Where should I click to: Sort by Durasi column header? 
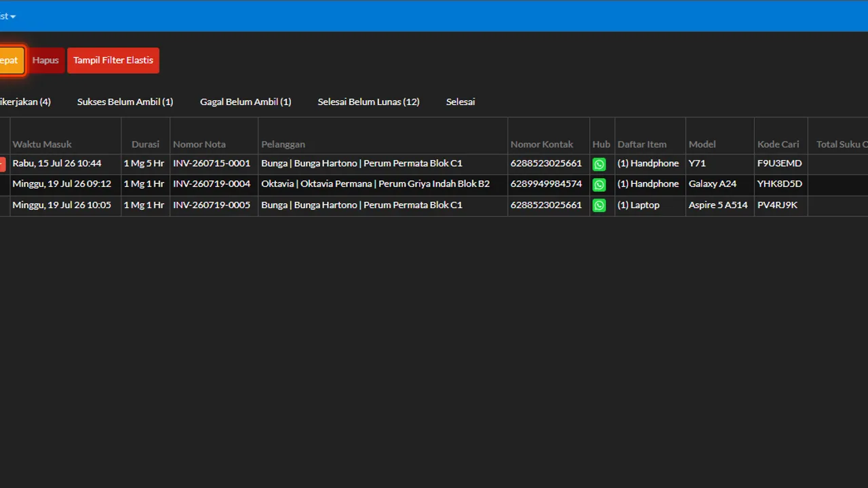click(146, 144)
